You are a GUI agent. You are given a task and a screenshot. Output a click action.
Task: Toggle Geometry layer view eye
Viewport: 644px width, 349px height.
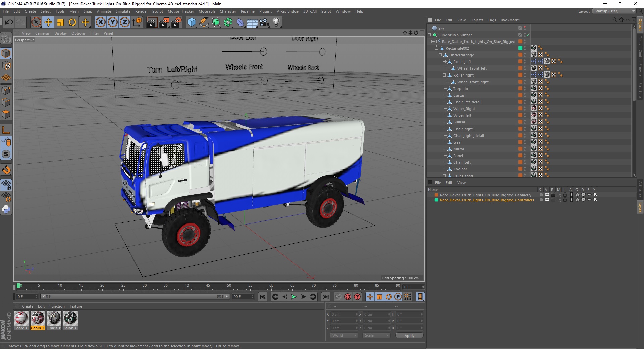pyautogui.click(x=547, y=195)
